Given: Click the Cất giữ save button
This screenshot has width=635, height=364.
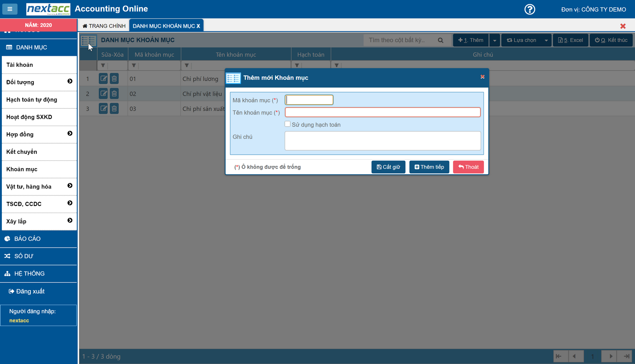Looking at the screenshot, I should click(x=388, y=167).
